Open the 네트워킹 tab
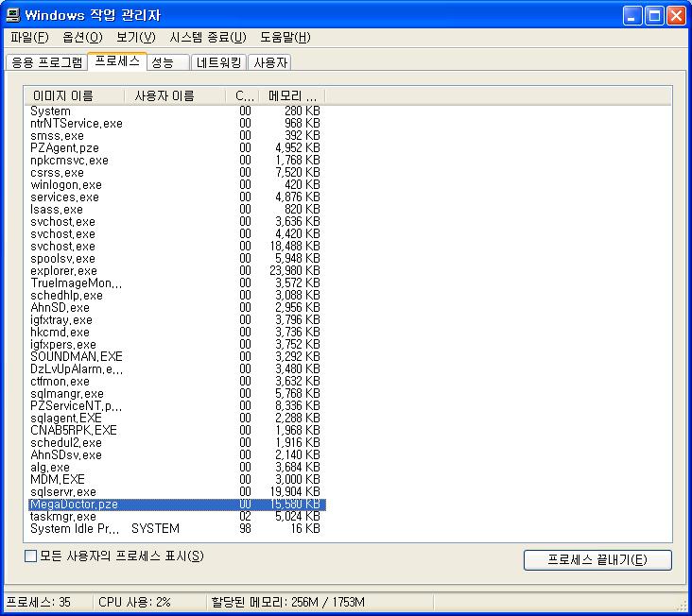The width and height of the screenshot is (692, 616). coord(219,62)
